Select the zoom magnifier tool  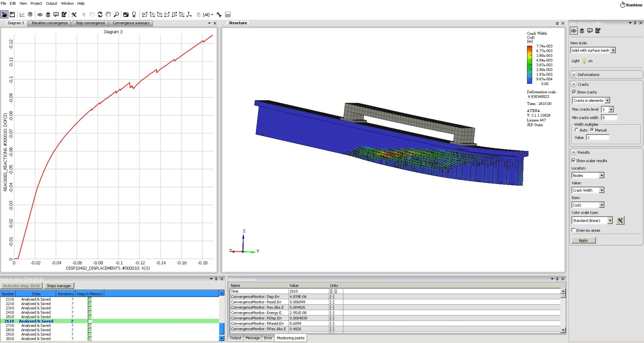(116, 14)
